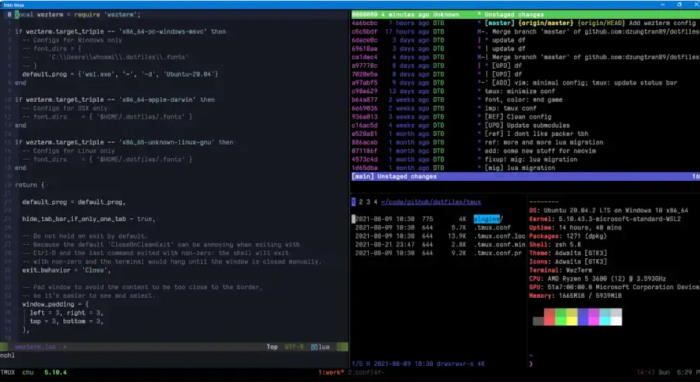The width and height of the screenshot is (700, 382).
Task: Open ranger tab 2
Action: 361,202
